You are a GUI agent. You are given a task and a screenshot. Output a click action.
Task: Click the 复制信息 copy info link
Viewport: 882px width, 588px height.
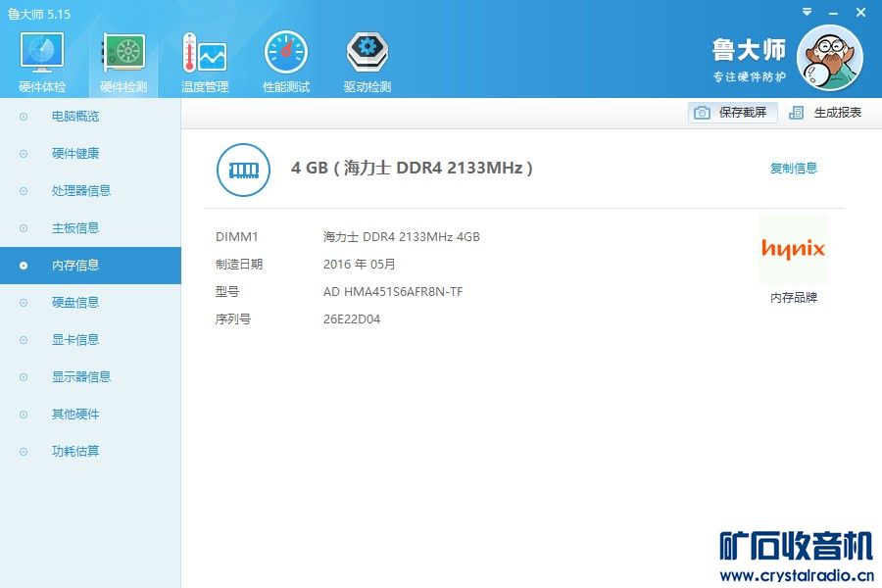pos(793,168)
